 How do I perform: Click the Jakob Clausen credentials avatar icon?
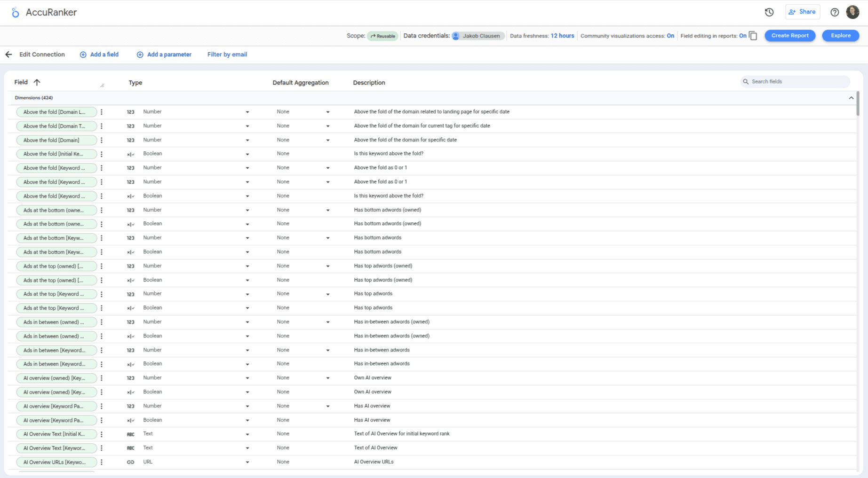[x=456, y=36]
